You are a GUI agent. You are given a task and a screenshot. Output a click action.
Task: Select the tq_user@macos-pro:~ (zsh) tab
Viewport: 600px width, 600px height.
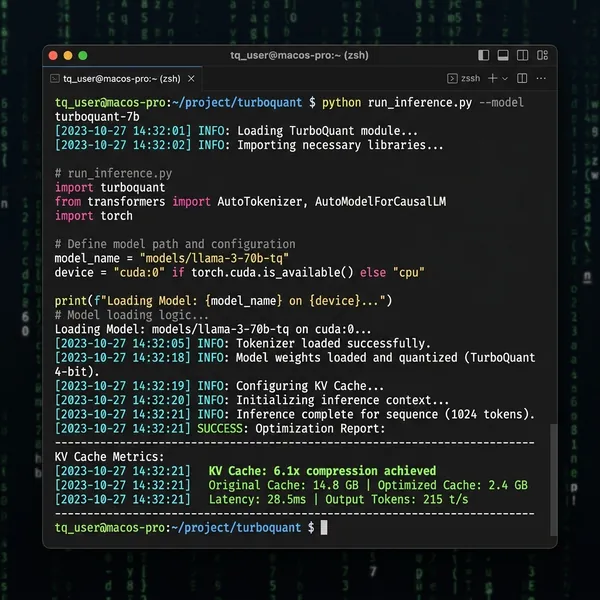pyautogui.click(x=122, y=79)
